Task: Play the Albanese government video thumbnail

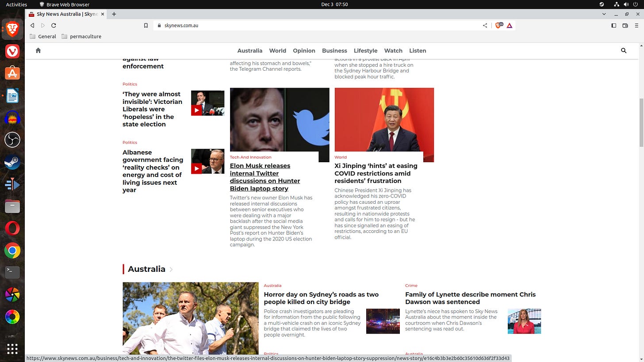Action: (207, 161)
